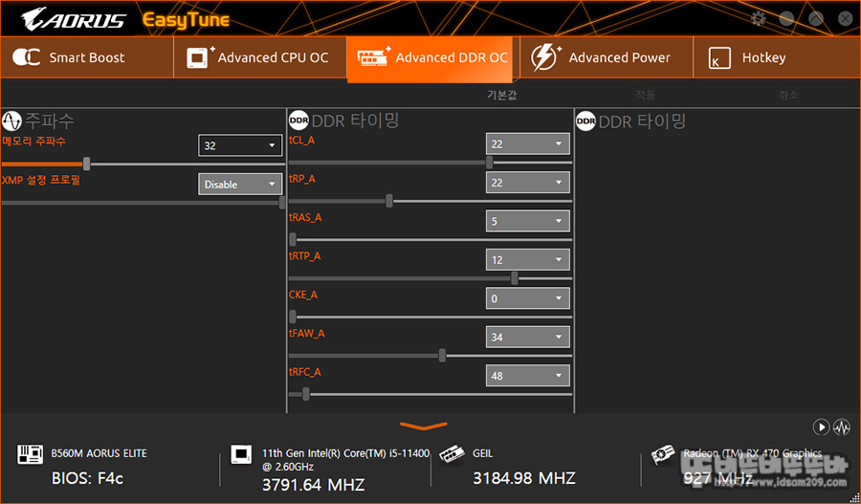Click the motherboard icon beside B560M AORUS ELITE
861x504 pixels.
[31, 454]
